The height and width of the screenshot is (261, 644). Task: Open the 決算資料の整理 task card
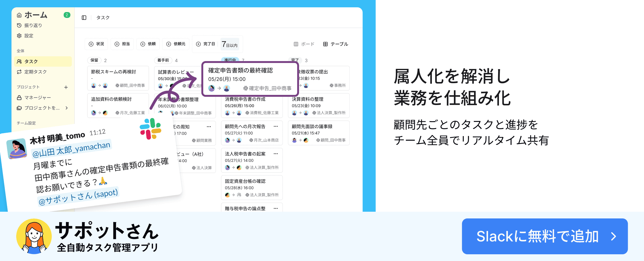point(319,106)
